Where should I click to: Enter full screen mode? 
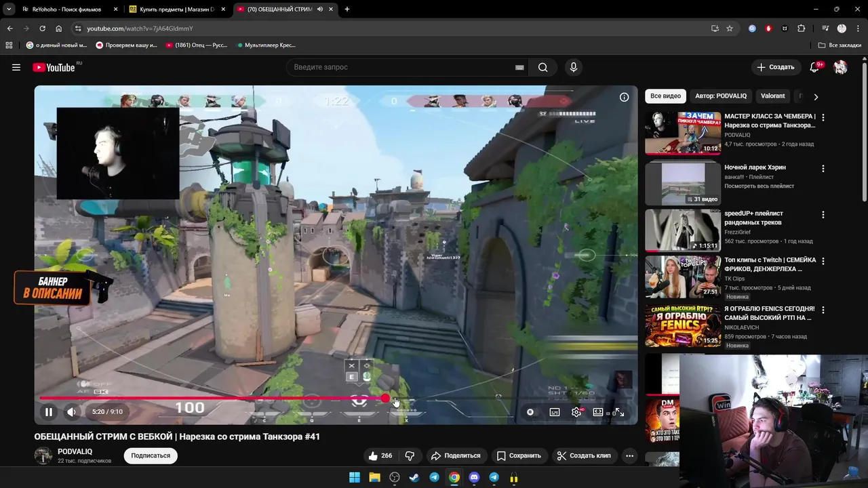[619, 411]
